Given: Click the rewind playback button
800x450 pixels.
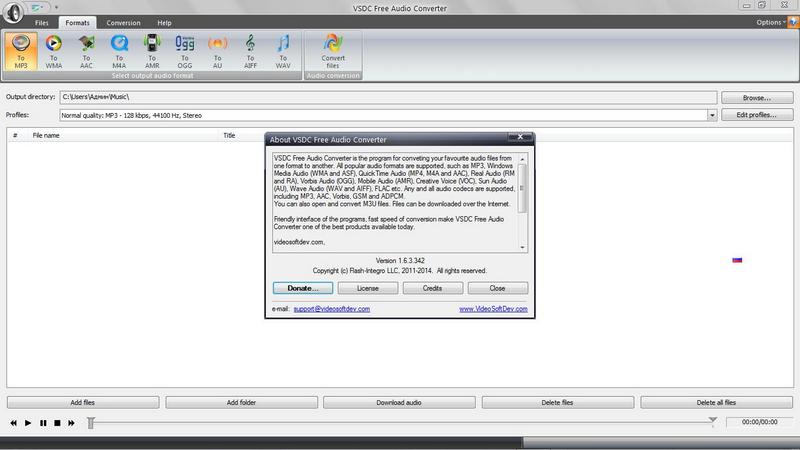Looking at the screenshot, I should (14, 423).
